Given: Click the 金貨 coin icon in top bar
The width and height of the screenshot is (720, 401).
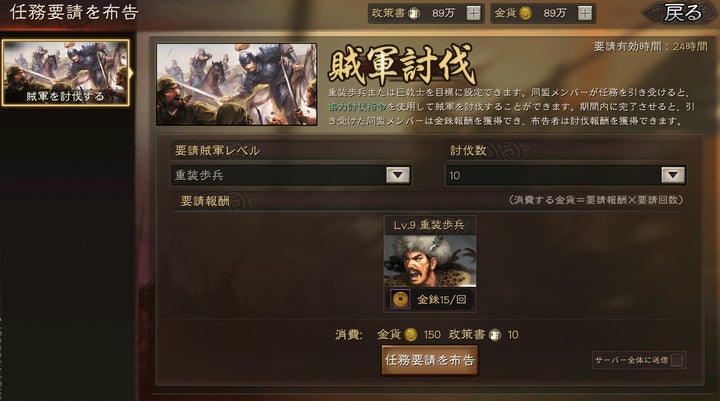Looking at the screenshot, I should [x=525, y=13].
